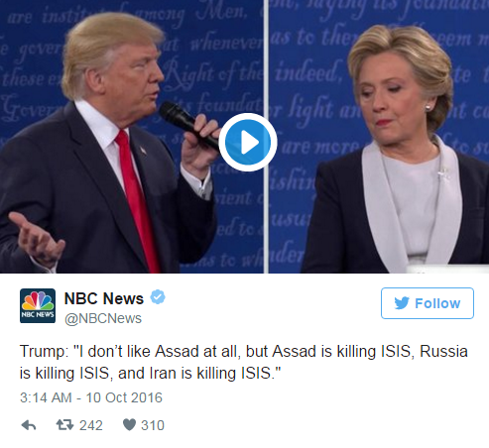
Task: View the 310 likes count
Action: [153, 425]
